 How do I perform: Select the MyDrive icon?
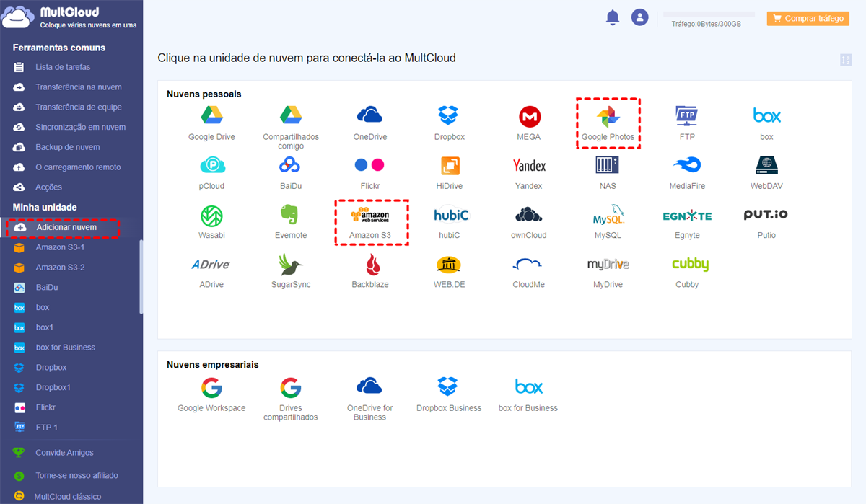[608, 265]
